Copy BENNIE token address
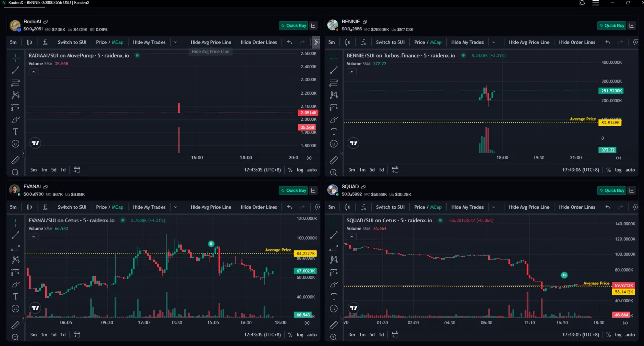Image resolution: width=644 pixels, height=346 pixels. pyautogui.click(x=365, y=22)
